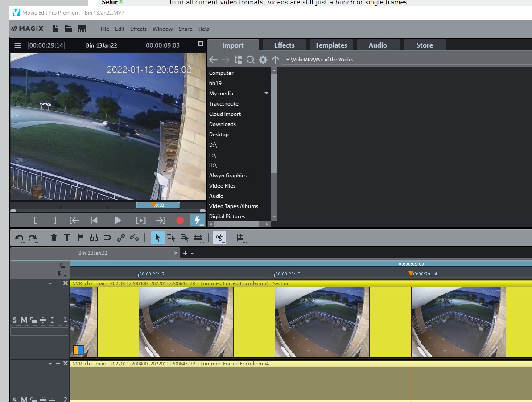
Task: Open the Effects menu in menu bar
Action: [138, 29]
